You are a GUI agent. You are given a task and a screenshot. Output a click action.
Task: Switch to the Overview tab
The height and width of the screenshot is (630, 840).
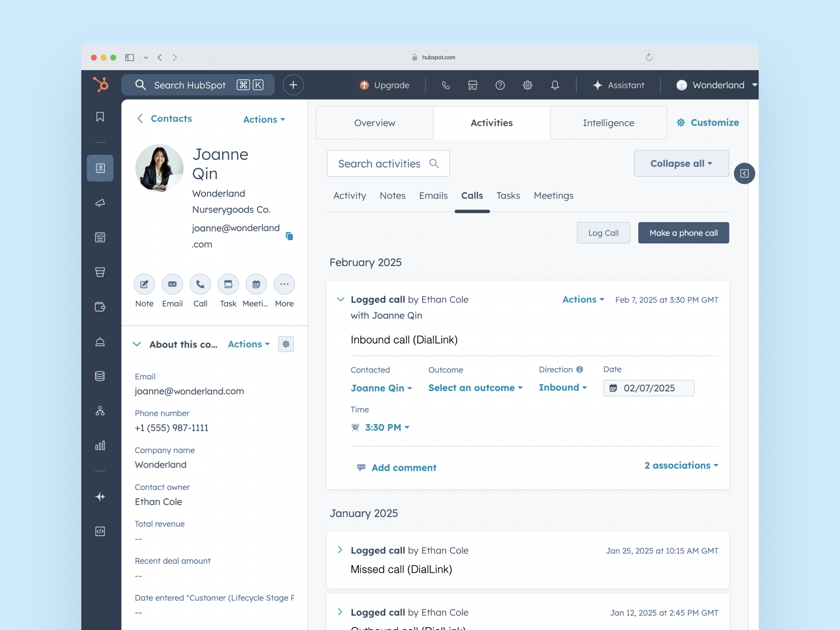374,123
